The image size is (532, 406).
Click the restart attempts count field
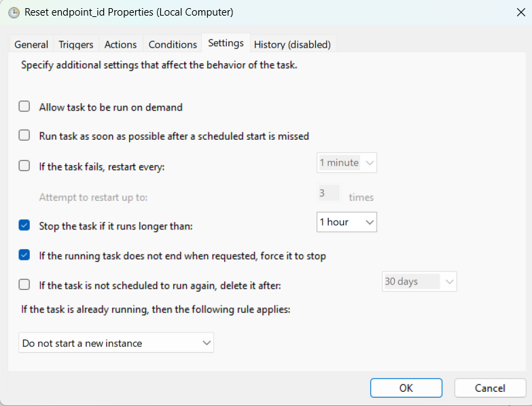tap(330, 193)
